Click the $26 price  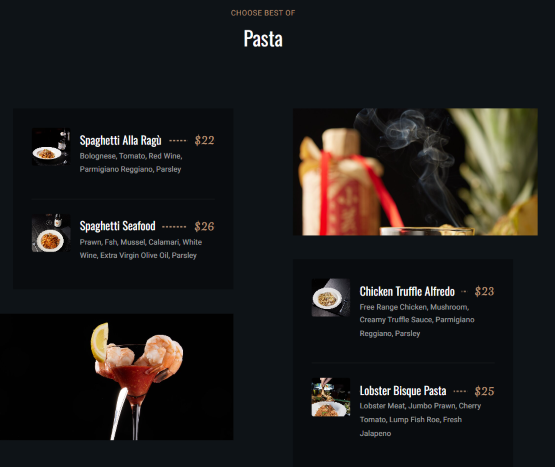[204, 226]
